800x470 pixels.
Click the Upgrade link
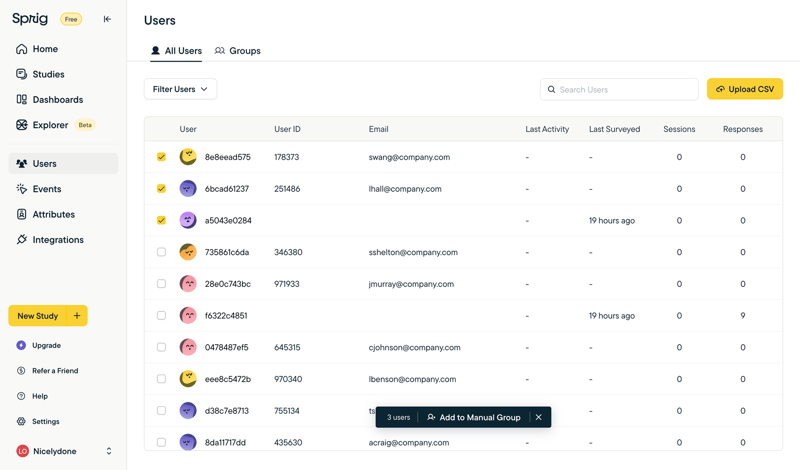(46, 345)
